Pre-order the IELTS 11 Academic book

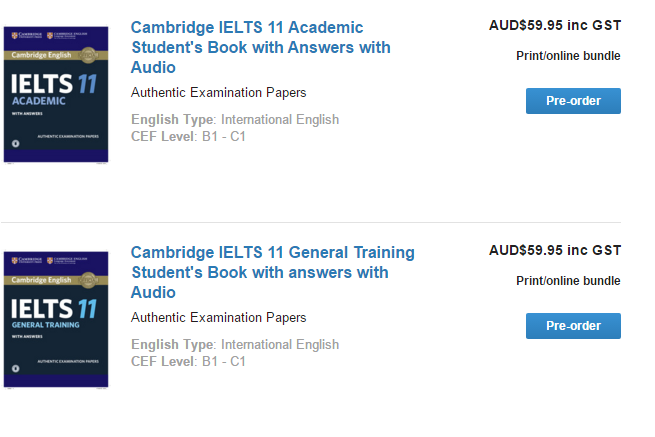[x=573, y=101]
